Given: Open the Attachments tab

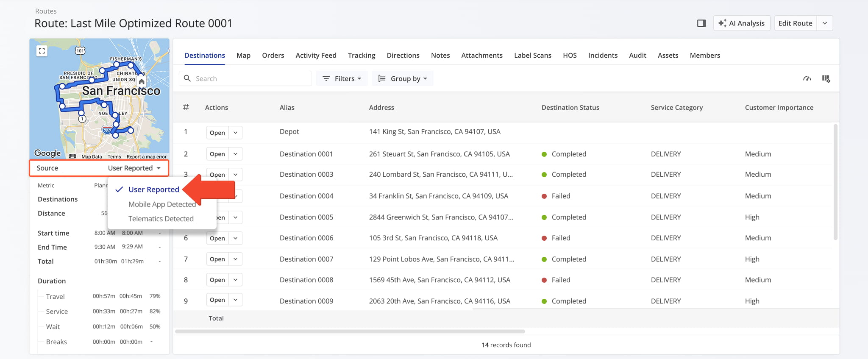Looking at the screenshot, I should [482, 56].
